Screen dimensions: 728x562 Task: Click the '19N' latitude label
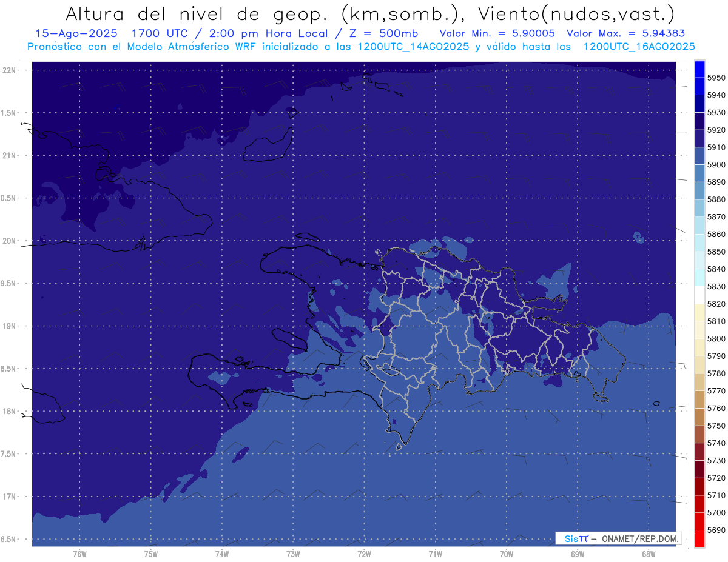tap(8, 326)
